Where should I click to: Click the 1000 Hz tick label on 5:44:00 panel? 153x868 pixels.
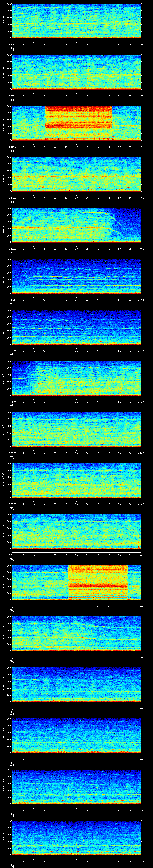tap(8, 4)
